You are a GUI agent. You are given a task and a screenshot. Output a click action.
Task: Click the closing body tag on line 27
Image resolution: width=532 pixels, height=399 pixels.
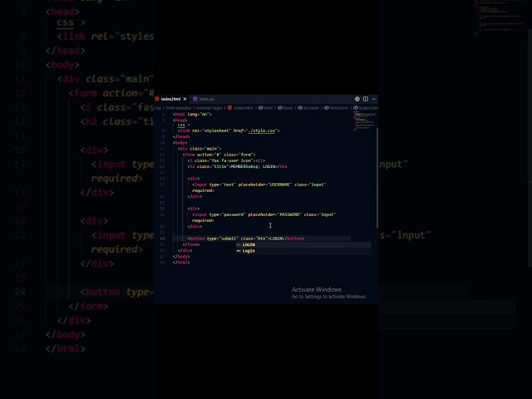181,257
